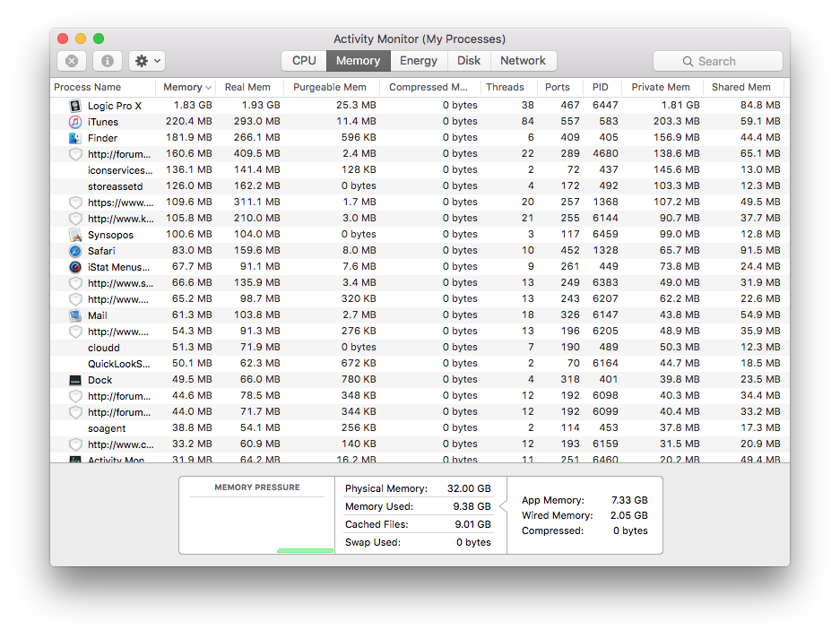Click Wired Memory value 2.05 GB
The height and width of the screenshot is (638, 840).
pyautogui.click(x=629, y=515)
